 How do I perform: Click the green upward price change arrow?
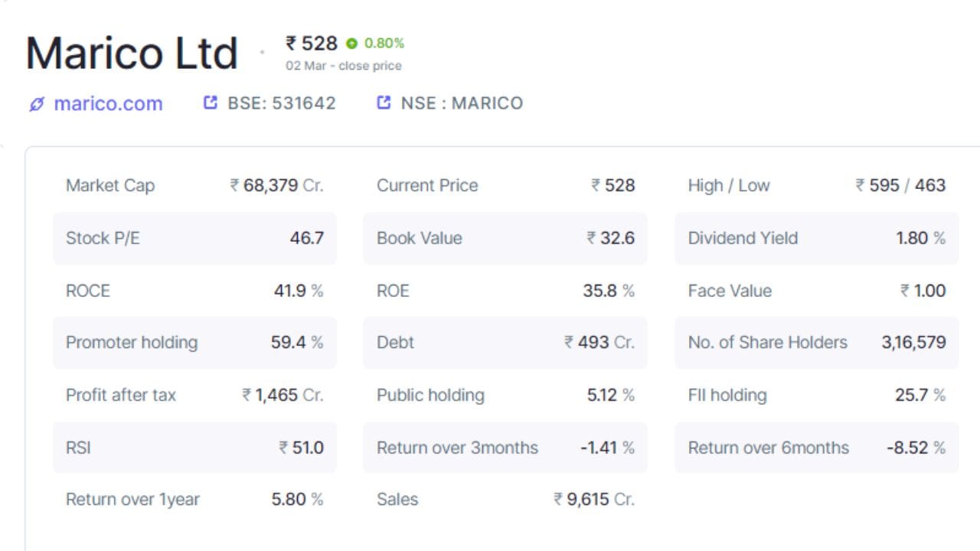coord(351,44)
